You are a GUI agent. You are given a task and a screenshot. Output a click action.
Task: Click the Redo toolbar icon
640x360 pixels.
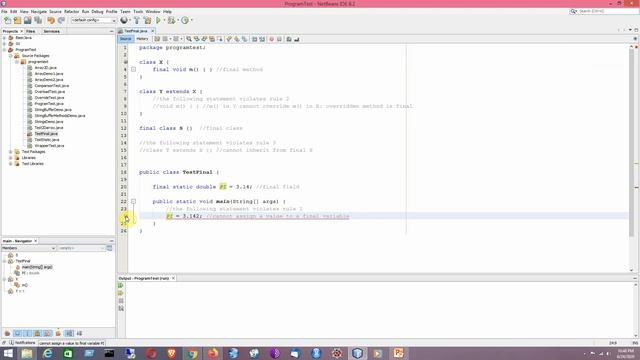click(x=61, y=20)
